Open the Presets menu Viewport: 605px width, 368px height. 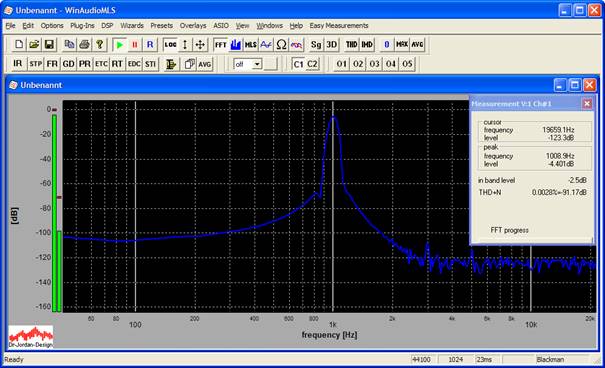coord(161,26)
